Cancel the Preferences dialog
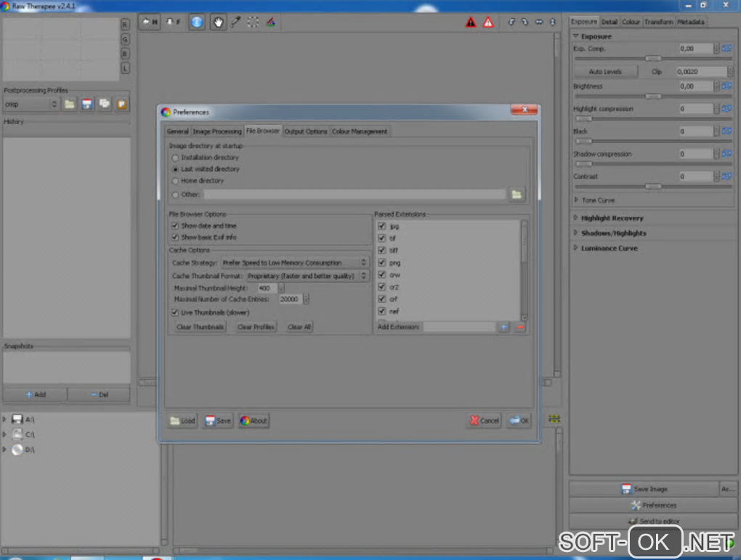 pyautogui.click(x=485, y=421)
